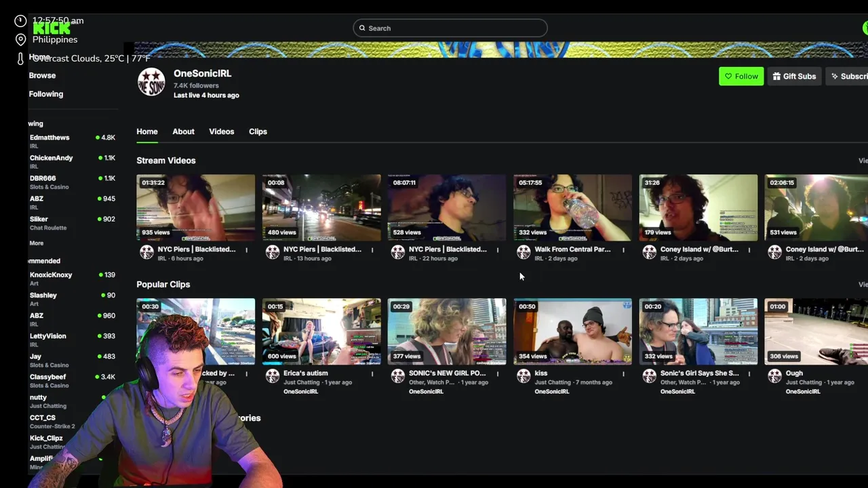Click the Subscribe button
The height and width of the screenshot is (488, 868).
point(848,77)
